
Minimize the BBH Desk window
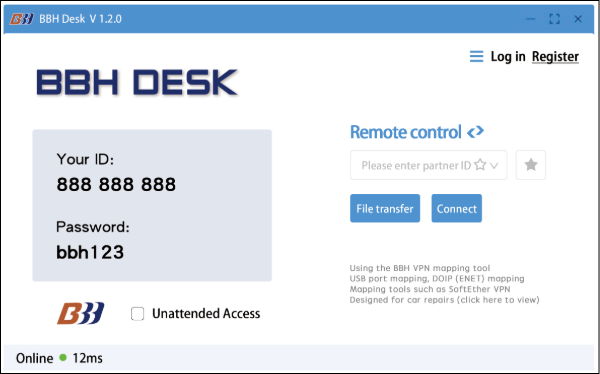(530, 19)
